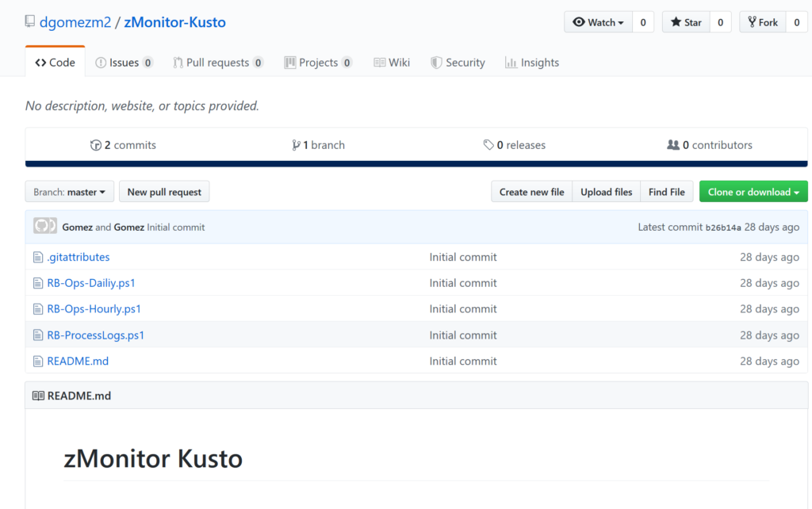Click the commits history clock icon

(95, 145)
